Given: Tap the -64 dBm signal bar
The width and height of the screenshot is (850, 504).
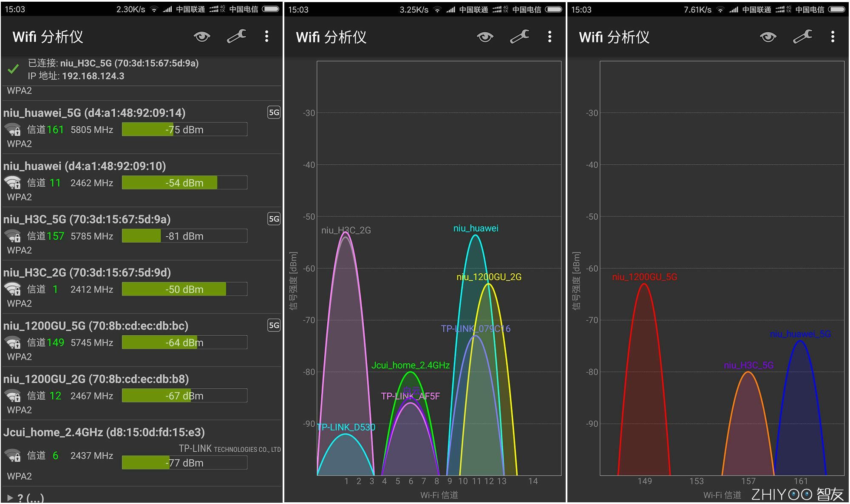Looking at the screenshot, I should (184, 343).
